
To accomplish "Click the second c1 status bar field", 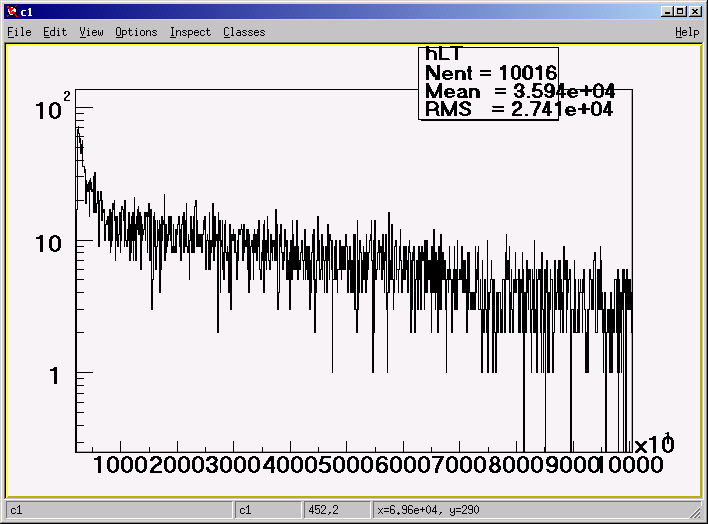I will [268, 510].
